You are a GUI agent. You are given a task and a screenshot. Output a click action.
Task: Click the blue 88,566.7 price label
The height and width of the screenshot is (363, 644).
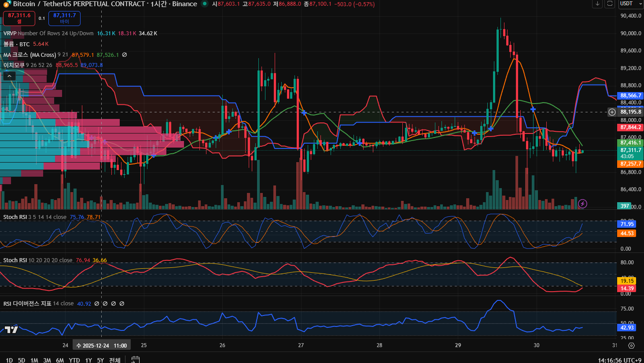pos(630,96)
